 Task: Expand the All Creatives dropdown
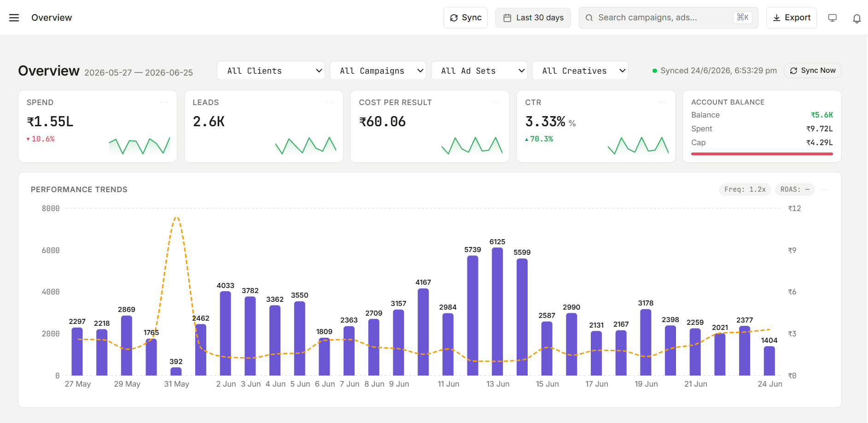(580, 70)
